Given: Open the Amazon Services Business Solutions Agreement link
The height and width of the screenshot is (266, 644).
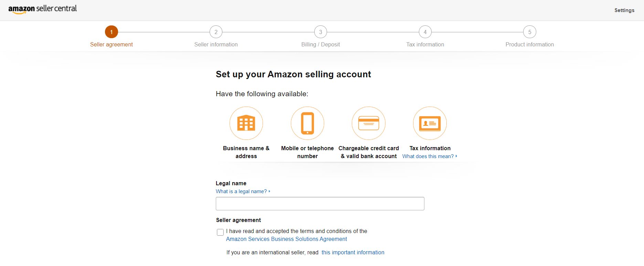Looking at the screenshot, I should [286, 239].
